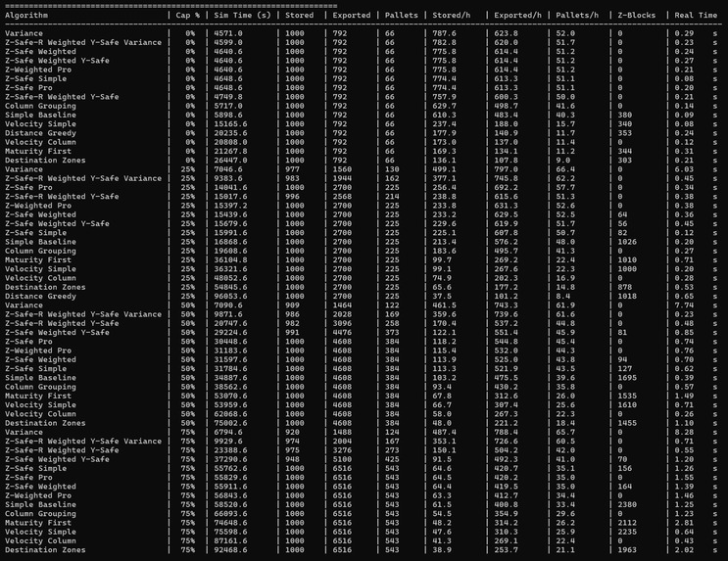
Task: Click the "Real Time" column header
Action: [696, 16]
